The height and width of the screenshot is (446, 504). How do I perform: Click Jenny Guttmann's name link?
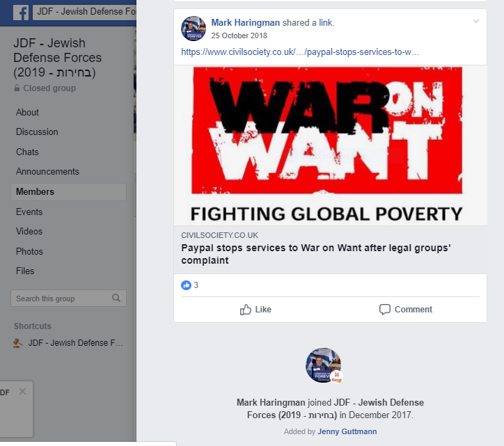347,431
